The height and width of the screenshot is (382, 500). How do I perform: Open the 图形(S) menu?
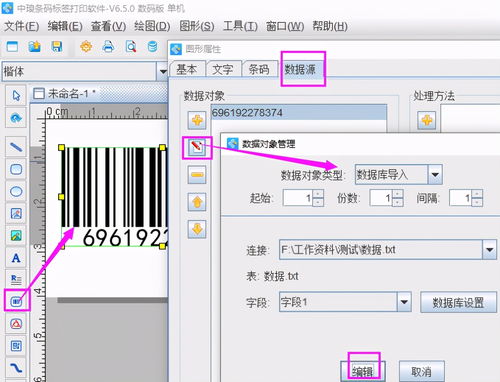pyautogui.click(x=197, y=26)
